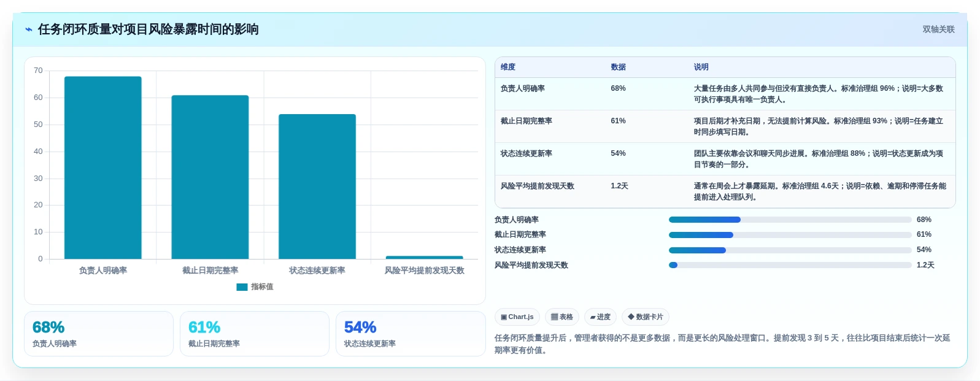Click x-axis label 风险平均提前发现天数
This screenshot has height=381, width=980.
(425, 271)
